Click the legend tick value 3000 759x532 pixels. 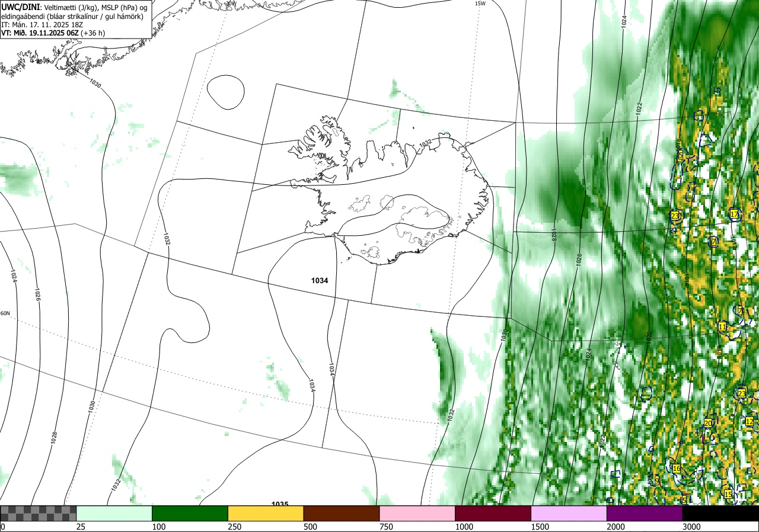click(691, 527)
